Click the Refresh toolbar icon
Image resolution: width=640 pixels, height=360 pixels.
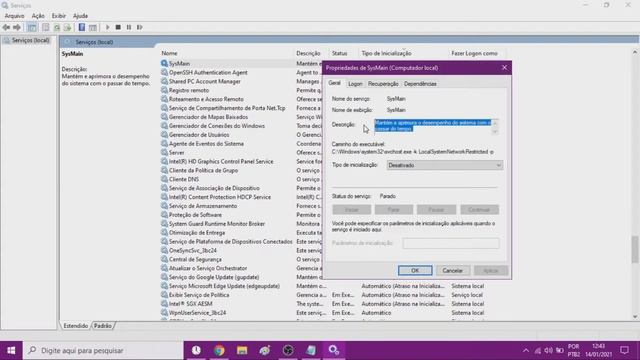(x=57, y=27)
